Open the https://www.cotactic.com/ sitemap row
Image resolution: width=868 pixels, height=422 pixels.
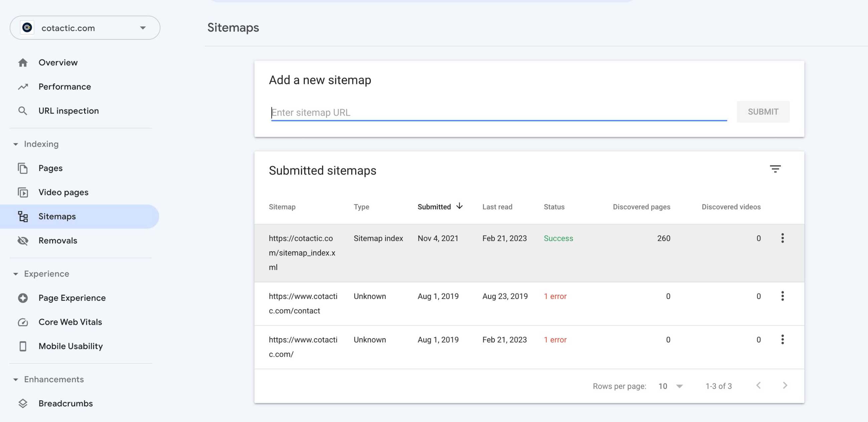(x=529, y=347)
